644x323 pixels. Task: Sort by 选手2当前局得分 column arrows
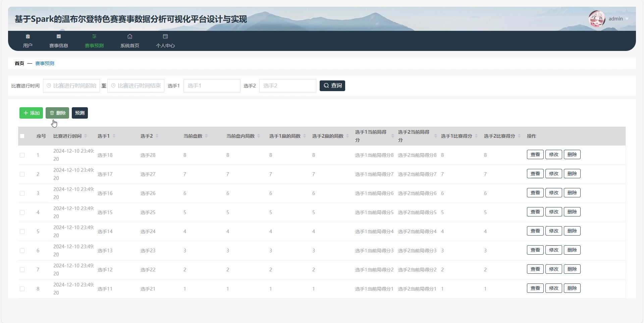[436, 136]
